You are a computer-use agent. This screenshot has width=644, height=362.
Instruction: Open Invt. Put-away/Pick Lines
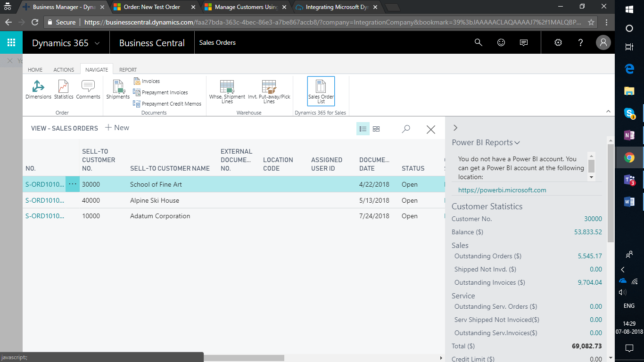point(269,91)
